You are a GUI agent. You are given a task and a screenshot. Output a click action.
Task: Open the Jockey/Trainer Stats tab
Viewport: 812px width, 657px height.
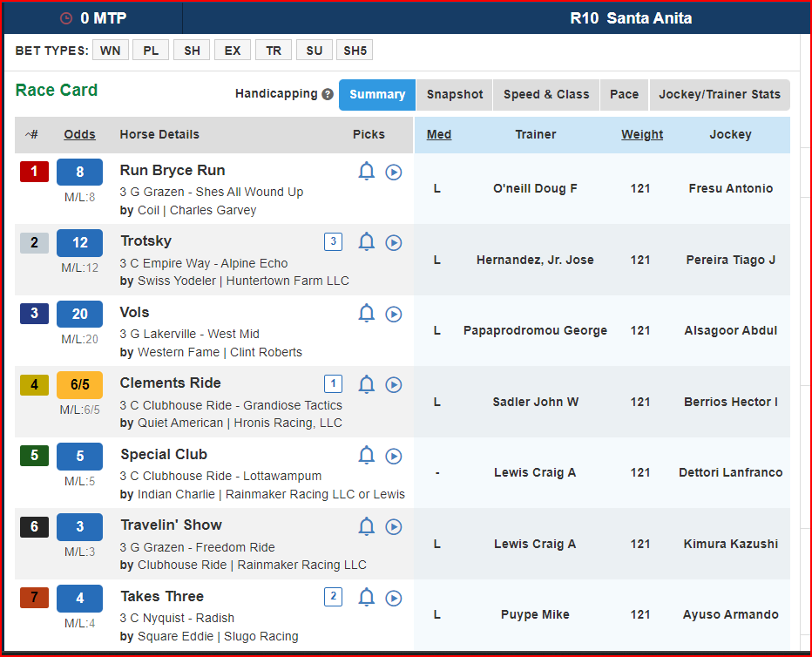pyautogui.click(x=720, y=94)
